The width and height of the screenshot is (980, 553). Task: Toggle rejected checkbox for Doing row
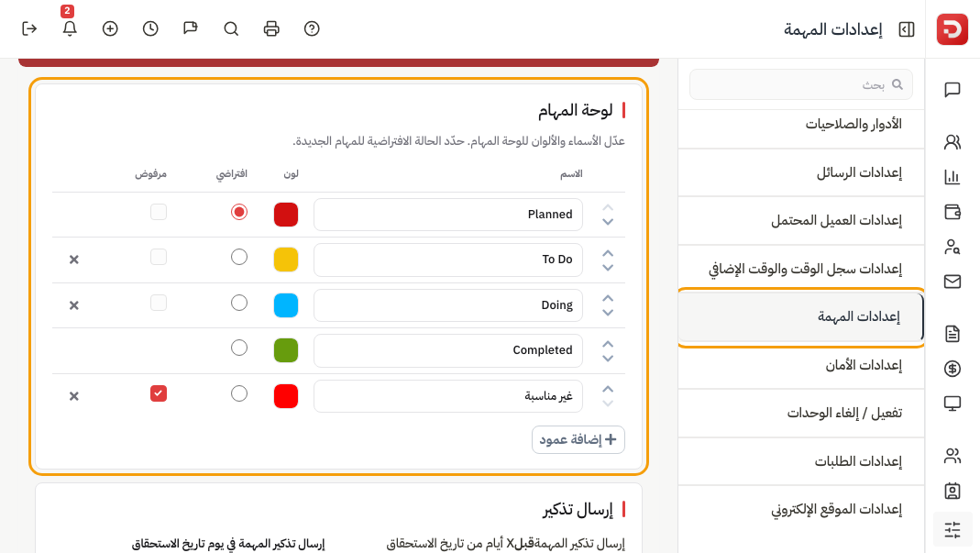point(158,303)
